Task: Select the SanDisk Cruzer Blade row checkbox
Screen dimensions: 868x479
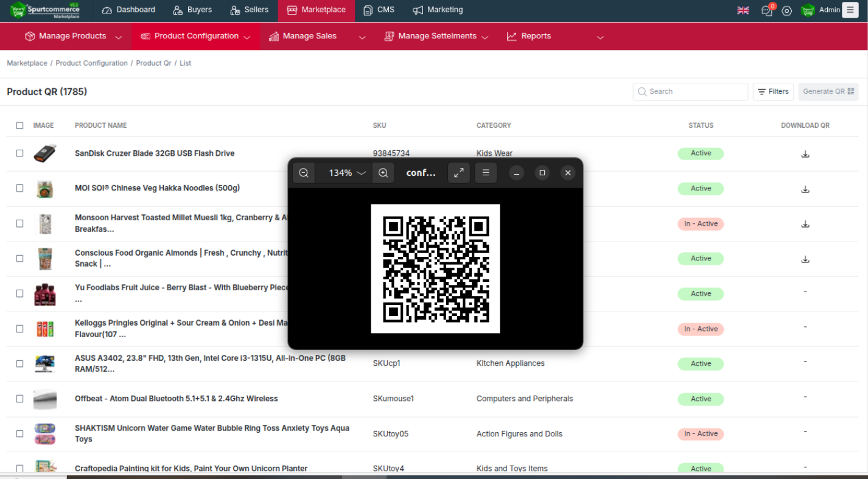Action: (x=19, y=153)
